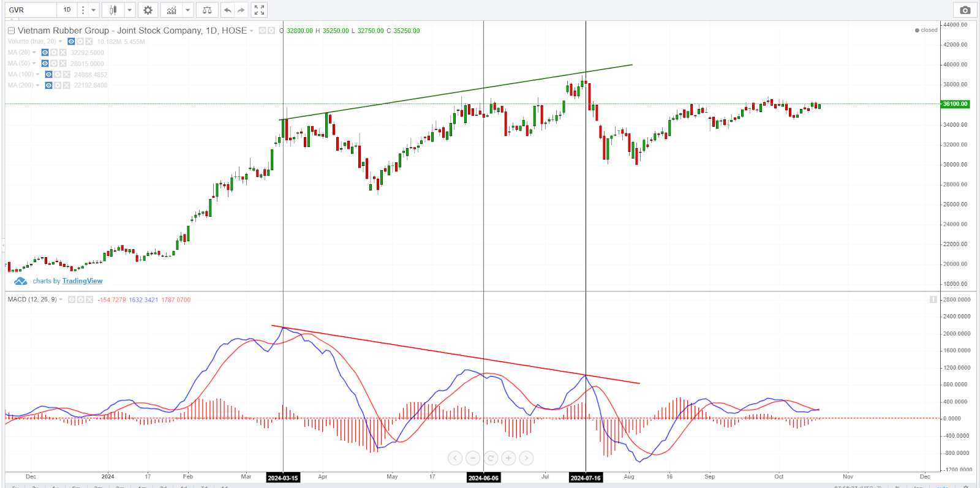Expand the MA (100) legend dropdown arrow
The width and height of the screenshot is (980, 488).
[x=37, y=75]
